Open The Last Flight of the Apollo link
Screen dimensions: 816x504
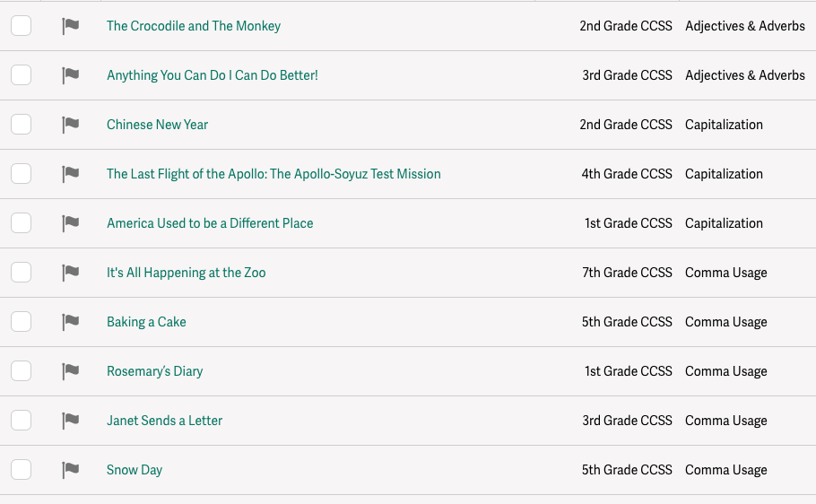[273, 174]
